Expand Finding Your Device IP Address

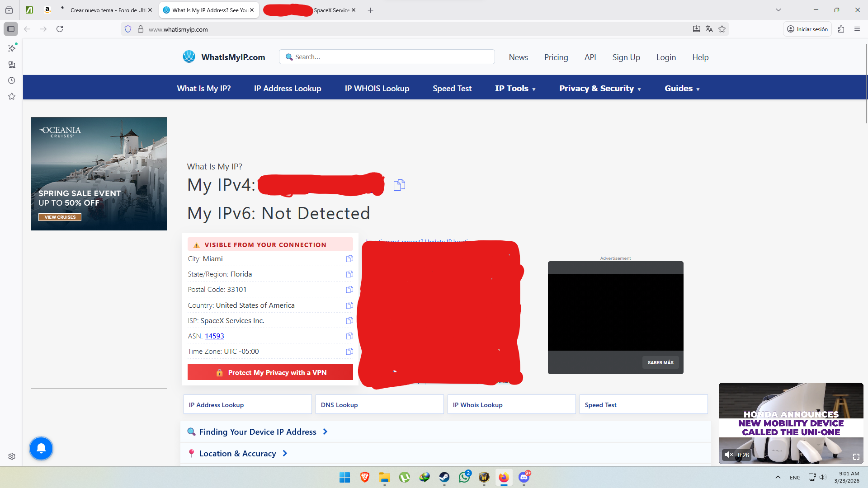(x=258, y=432)
